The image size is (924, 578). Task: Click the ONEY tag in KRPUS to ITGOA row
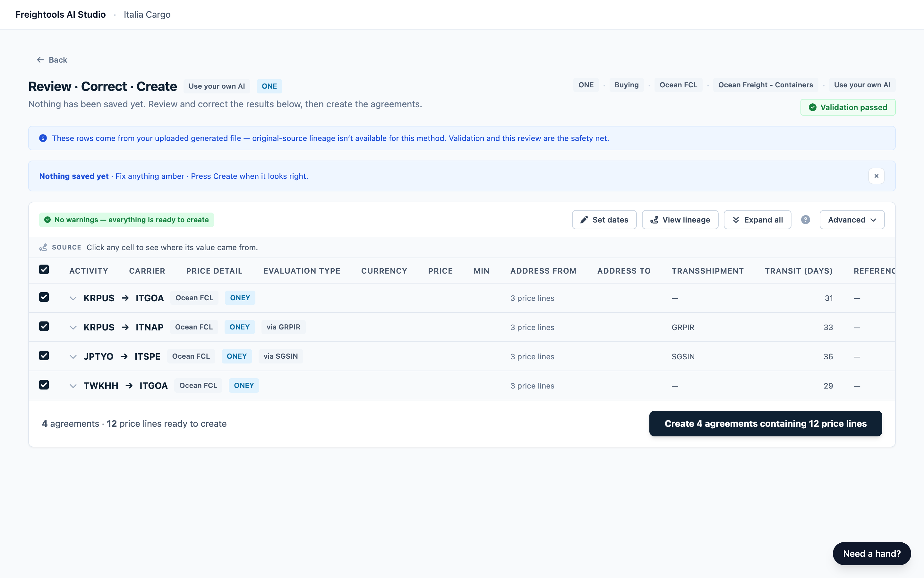pos(240,298)
